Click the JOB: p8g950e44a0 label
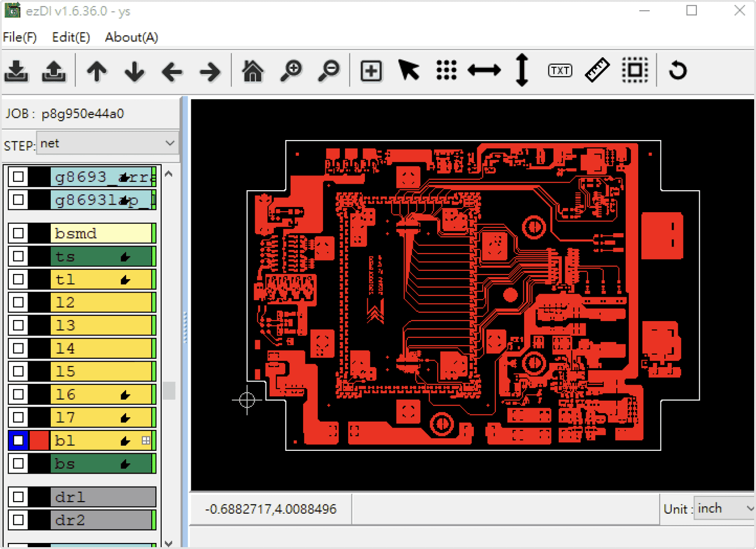756x549 pixels. click(65, 114)
